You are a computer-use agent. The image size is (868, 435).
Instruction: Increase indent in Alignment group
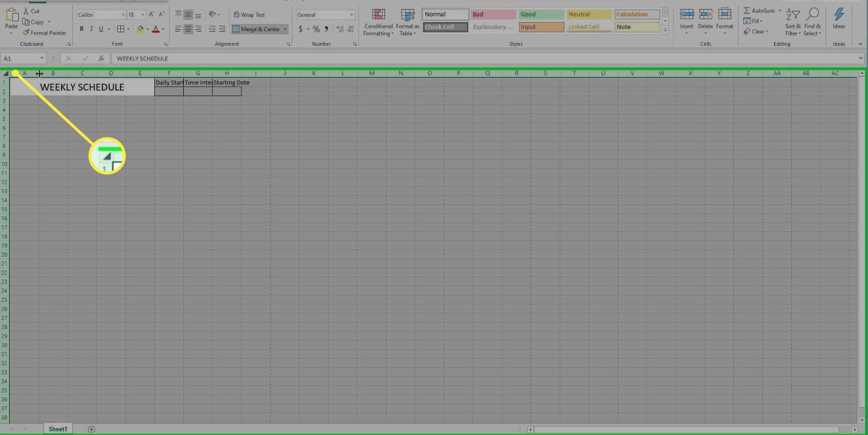tap(222, 29)
